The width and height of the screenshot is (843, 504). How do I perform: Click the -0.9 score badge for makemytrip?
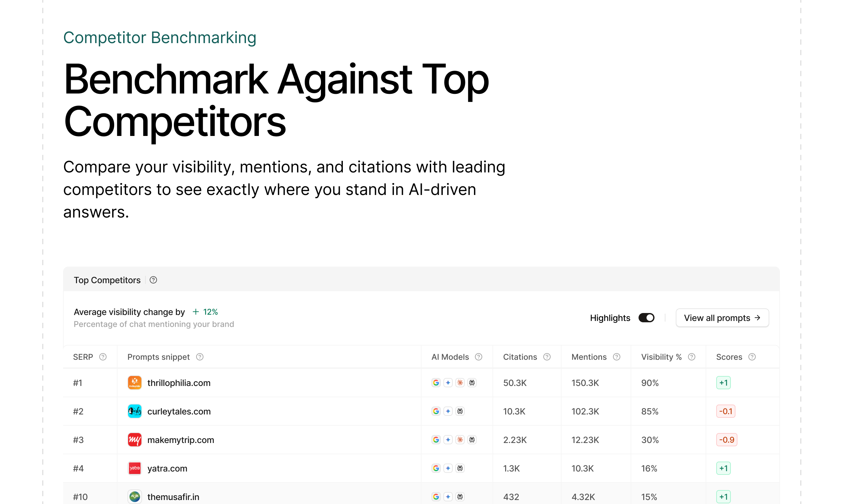(x=727, y=440)
